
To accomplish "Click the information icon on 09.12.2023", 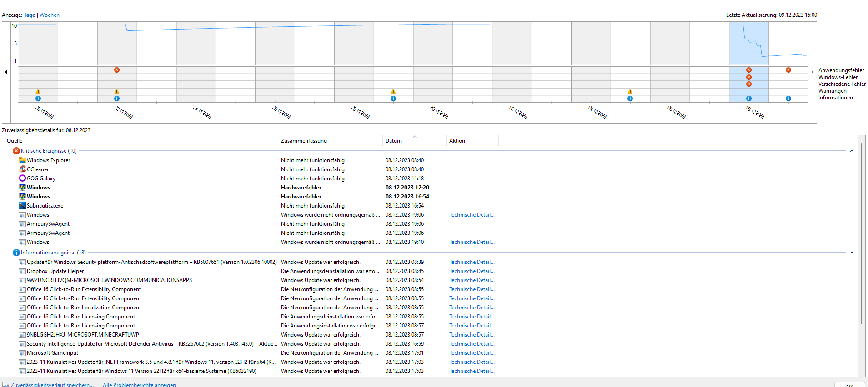I will pos(788,99).
